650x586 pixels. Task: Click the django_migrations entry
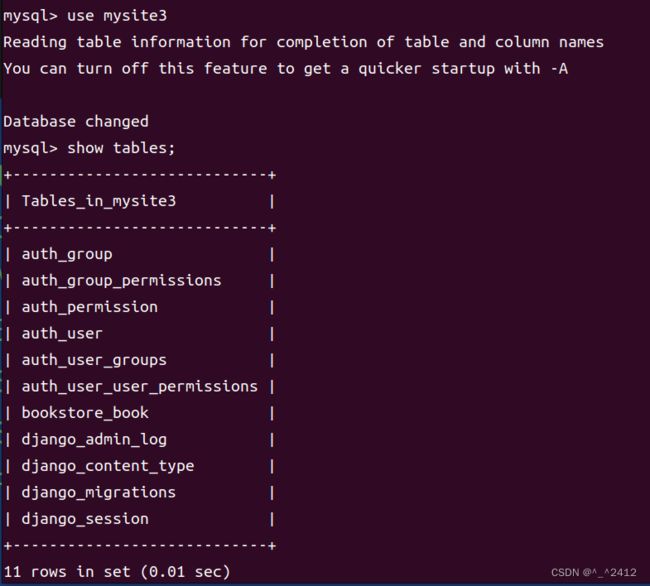[99, 492]
